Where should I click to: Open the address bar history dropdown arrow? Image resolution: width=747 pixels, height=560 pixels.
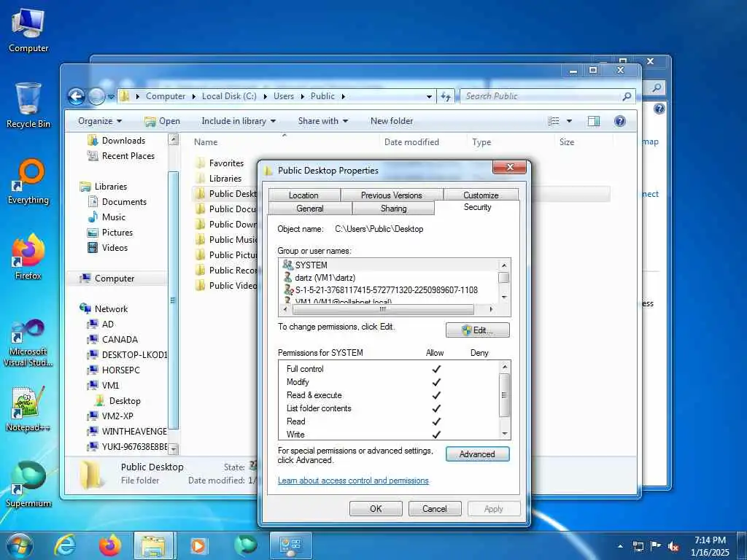pyautogui.click(x=429, y=97)
